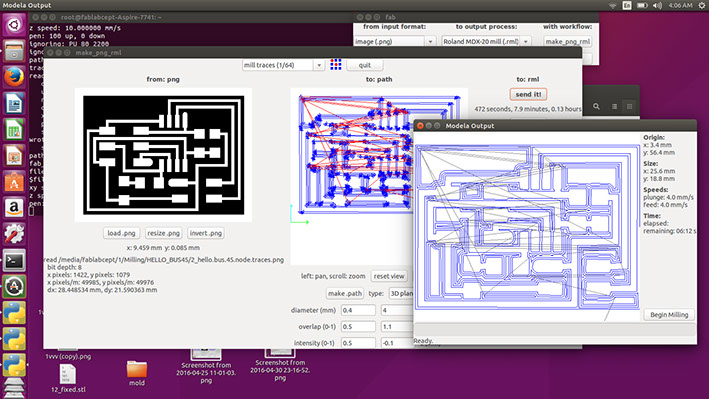The width and height of the screenshot is (709, 399).
Task: Edit overlap (0-1) field showing 0.5
Action: tap(358, 327)
